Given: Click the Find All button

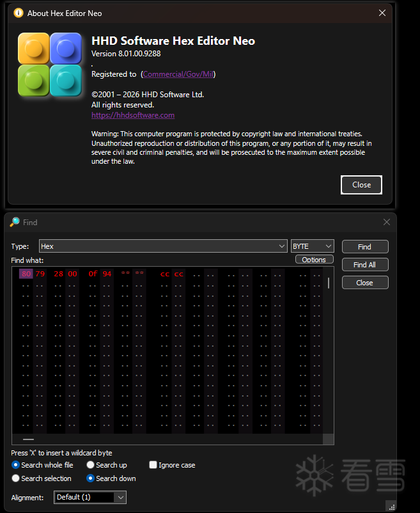Looking at the screenshot, I should (x=365, y=265).
